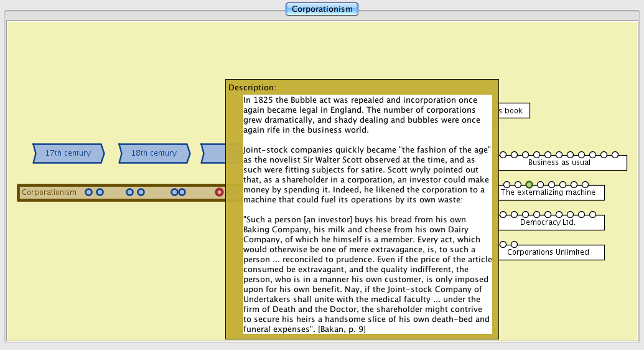
Task: Select first blue marker on Corporationism track
Action: tap(89, 192)
